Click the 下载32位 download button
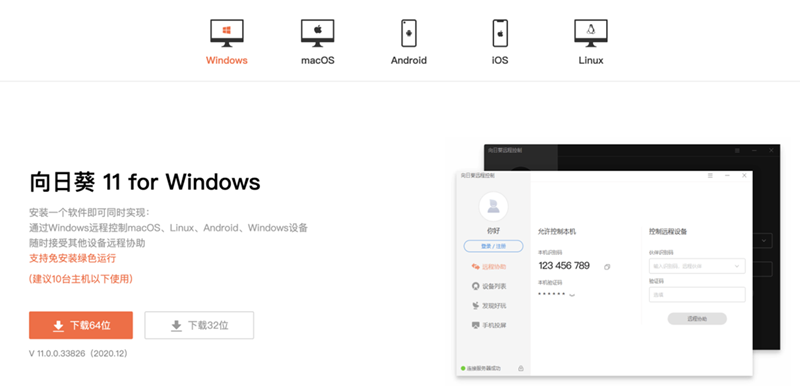800x391 pixels. pyautogui.click(x=199, y=325)
